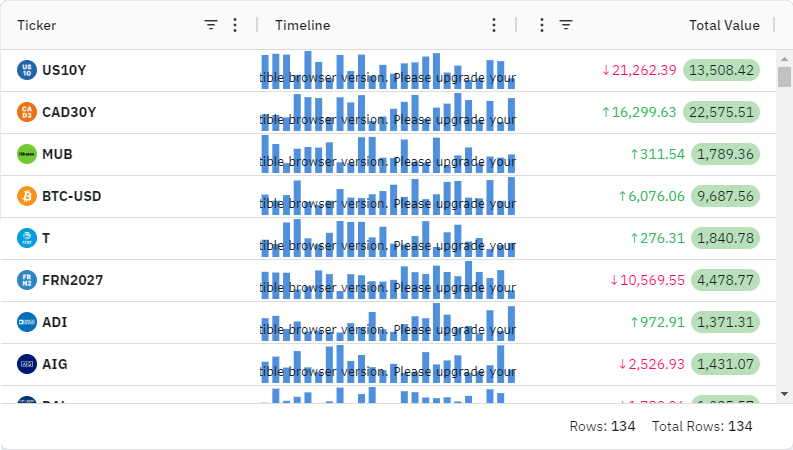793x450 pixels.
Task: Select the BTC-USD ticker name
Action: (x=72, y=196)
